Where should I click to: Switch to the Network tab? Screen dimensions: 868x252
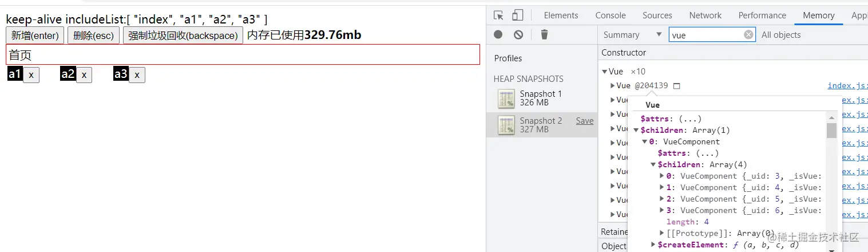tap(705, 15)
